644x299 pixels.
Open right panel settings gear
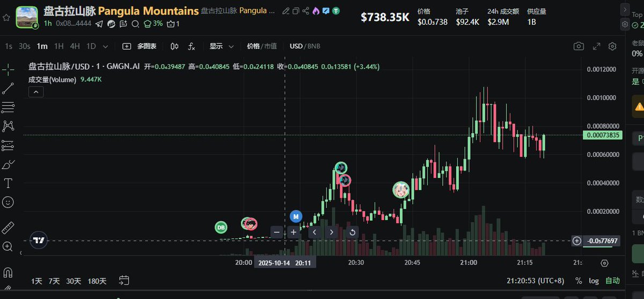click(x=625, y=25)
